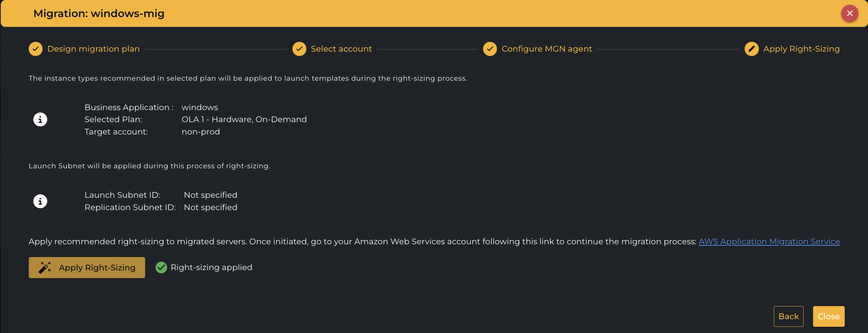868x333 pixels.
Task: Click the info icon beside Launch Subnet ID
Action: click(40, 201)
